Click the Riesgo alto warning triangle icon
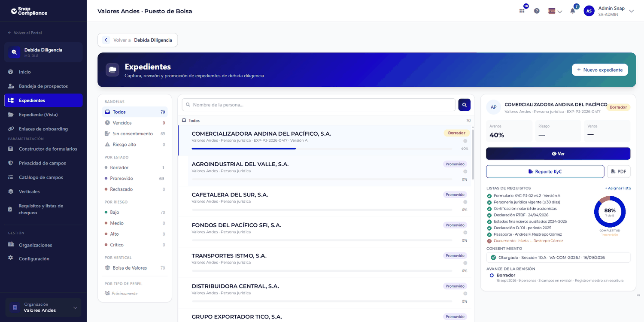The width and height of the screenshot is (644, 322). [x=107, y=145]
